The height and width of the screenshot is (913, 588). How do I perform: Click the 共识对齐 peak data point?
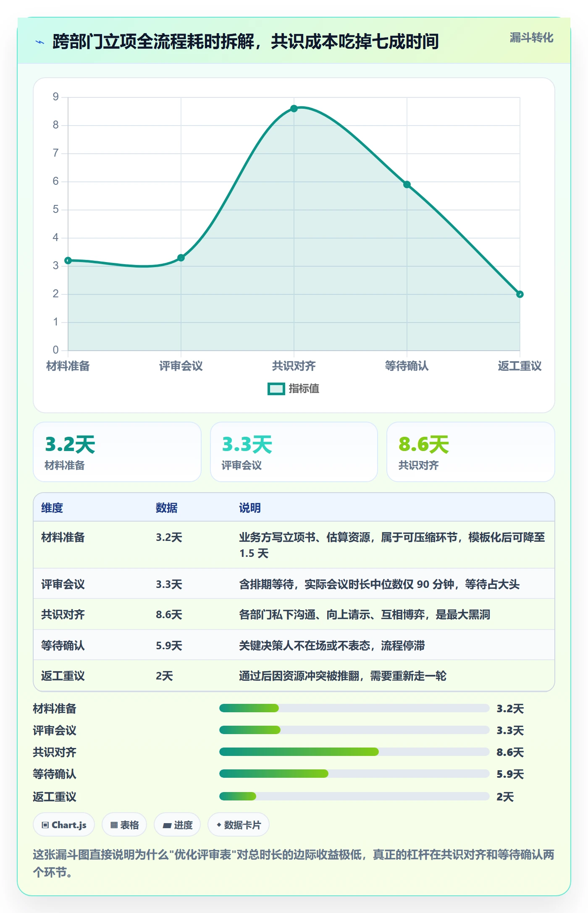coord(294,108)
